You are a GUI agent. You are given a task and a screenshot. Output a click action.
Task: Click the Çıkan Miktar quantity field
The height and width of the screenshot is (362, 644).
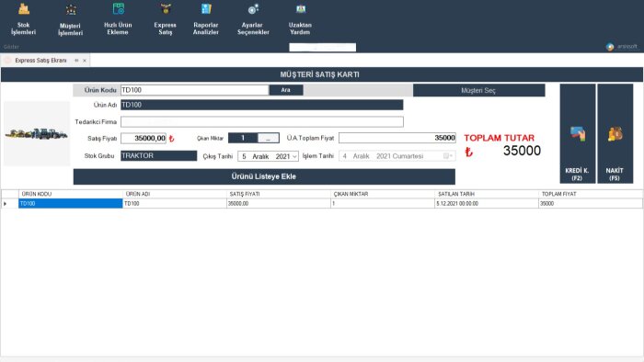coord(243,138)
